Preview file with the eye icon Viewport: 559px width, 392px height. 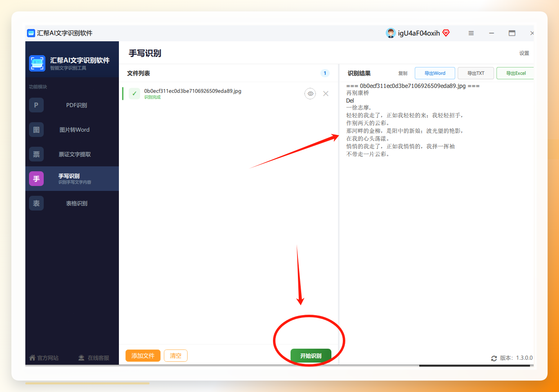click(310, 94)
